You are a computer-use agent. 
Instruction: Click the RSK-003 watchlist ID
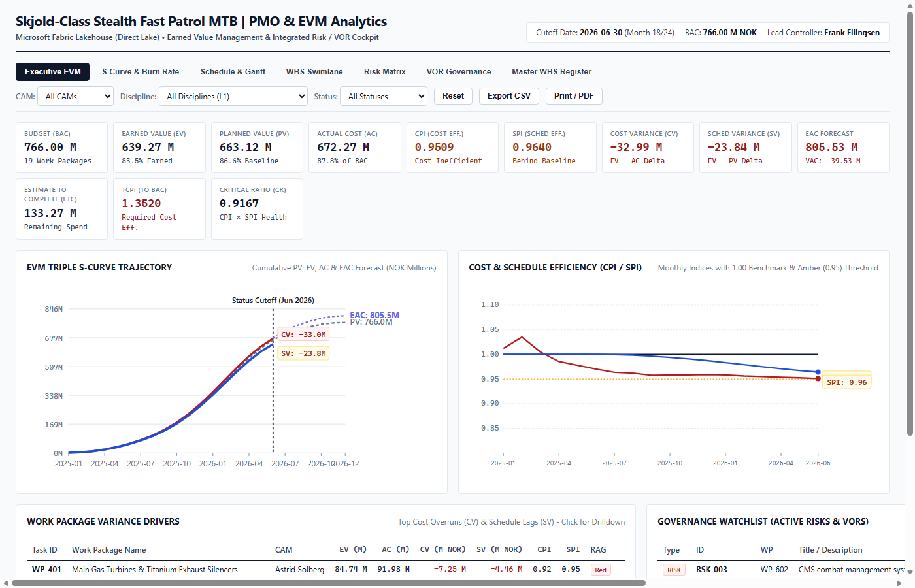(x=711, y=570)
